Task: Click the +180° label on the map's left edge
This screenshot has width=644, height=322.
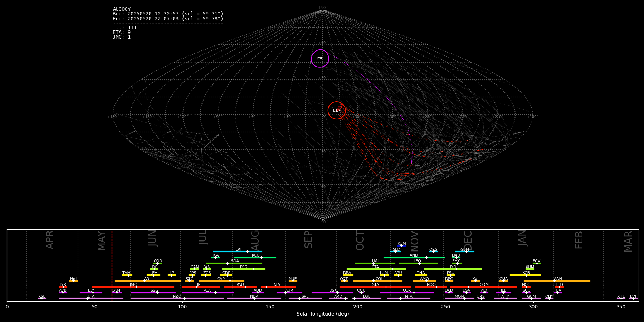Action: (112, 117)
